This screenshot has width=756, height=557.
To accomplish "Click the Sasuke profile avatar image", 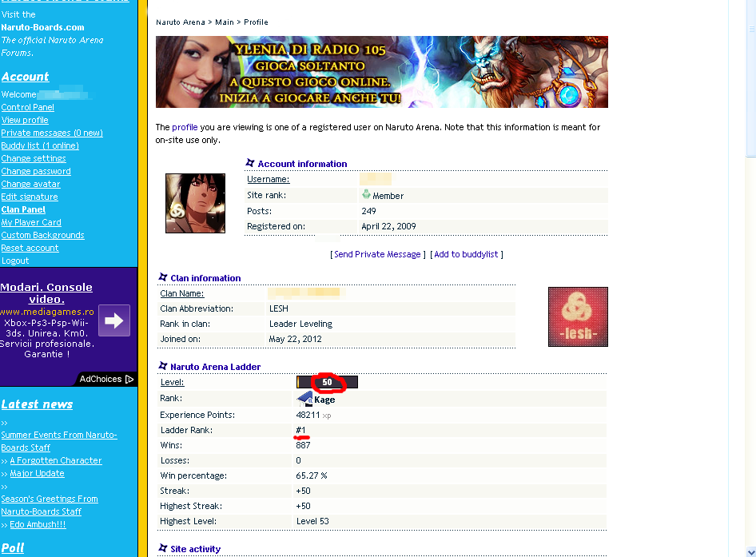I will click(195, 203).
